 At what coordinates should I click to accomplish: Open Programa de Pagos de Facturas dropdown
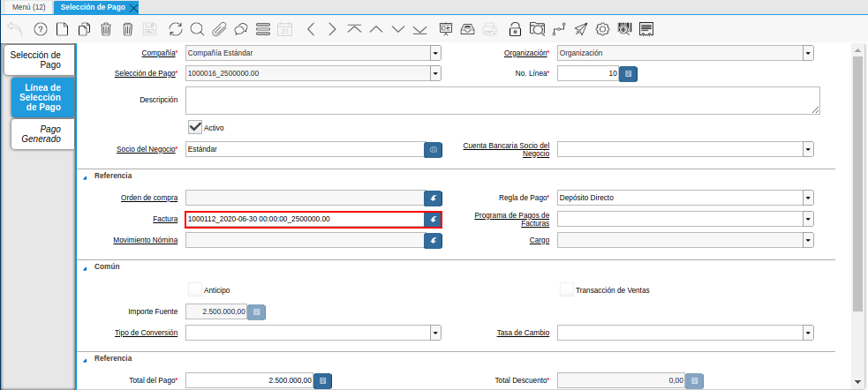pos(808,220)
